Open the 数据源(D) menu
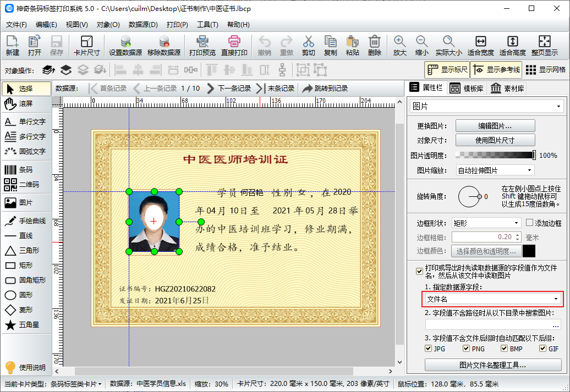570x392 pixels. pyautogui.click(x=143, y=25)
